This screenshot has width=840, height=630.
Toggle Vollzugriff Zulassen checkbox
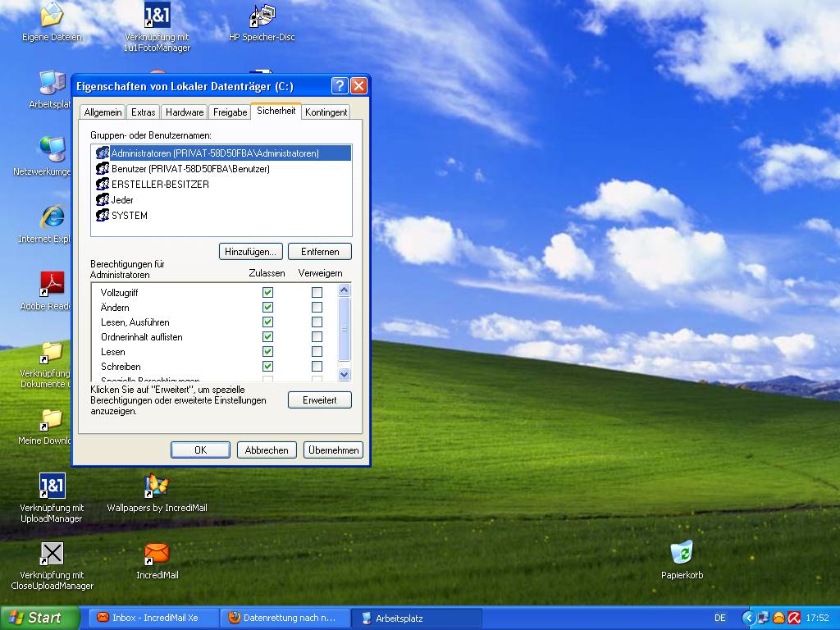268,293
